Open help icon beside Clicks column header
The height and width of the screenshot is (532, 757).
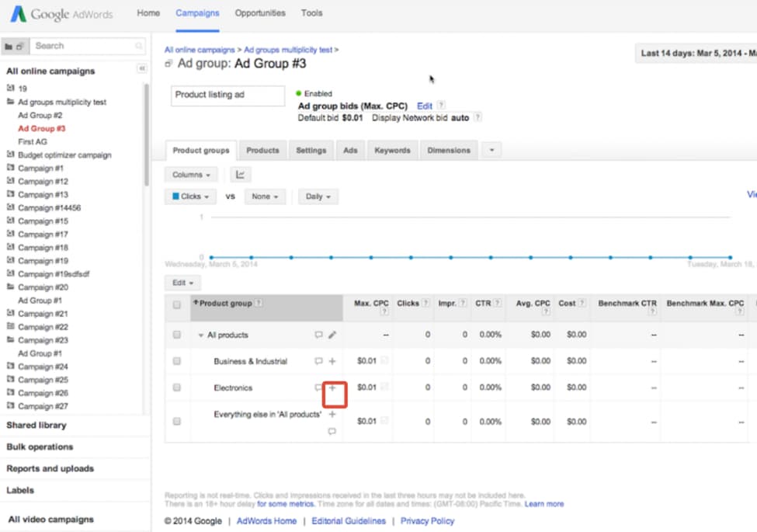coord(425,303)
